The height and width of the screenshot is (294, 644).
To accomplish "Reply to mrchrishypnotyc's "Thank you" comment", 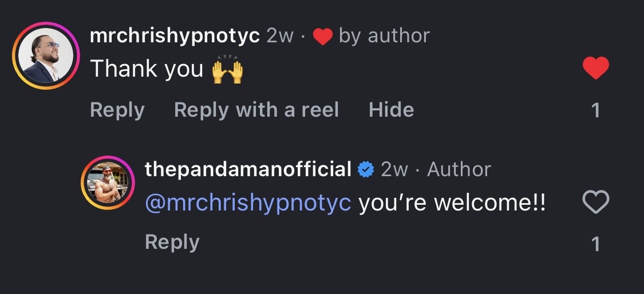I will pos(117,109).
